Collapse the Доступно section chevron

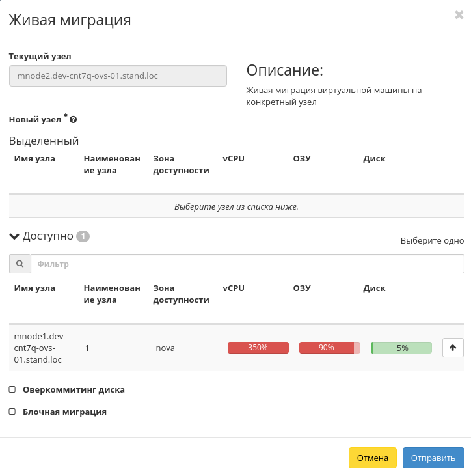coord(14,236)
